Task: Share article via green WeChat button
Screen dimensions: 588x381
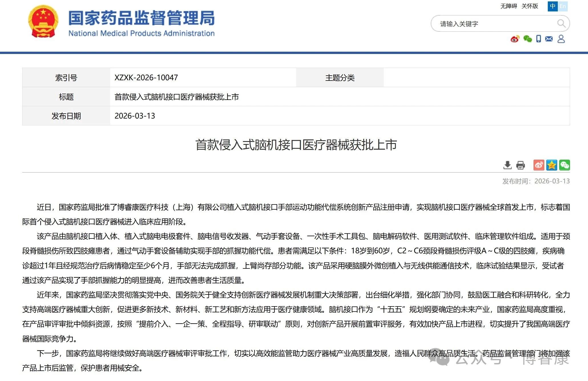Action: 564,165
